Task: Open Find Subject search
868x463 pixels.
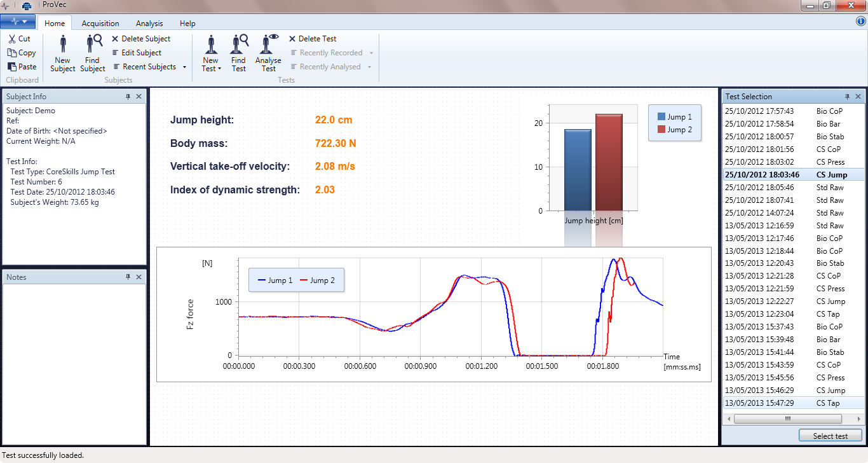Action: pos(93,53)
